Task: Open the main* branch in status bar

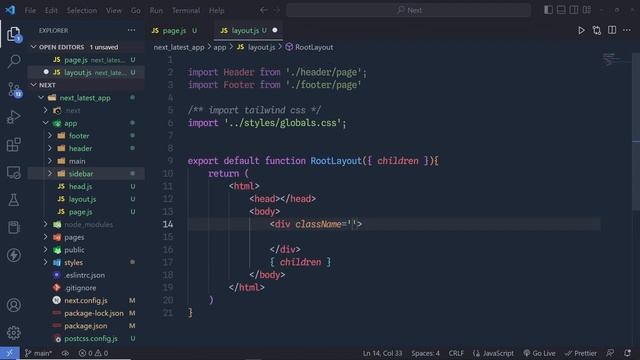Action: click(x=38, y=353)
